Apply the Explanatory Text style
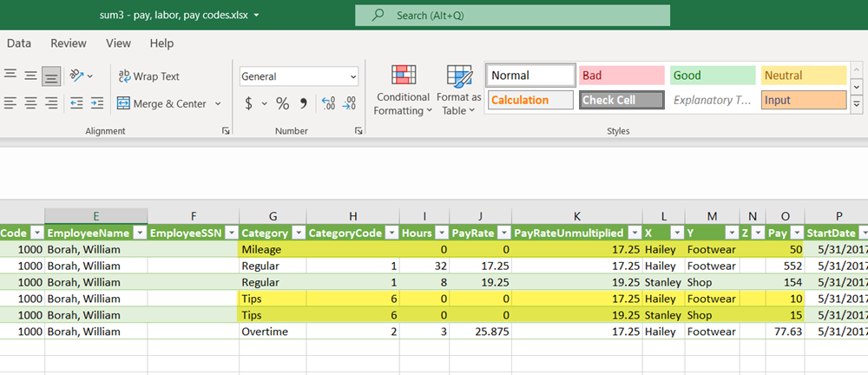Viewport: 868px width, 375px height. (x=713, y=100)
